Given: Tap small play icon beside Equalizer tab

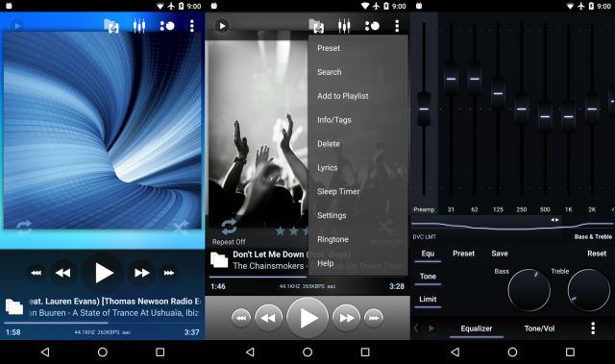Looking at the screenshot, I should pyautogui.click(x=431, y=328).
